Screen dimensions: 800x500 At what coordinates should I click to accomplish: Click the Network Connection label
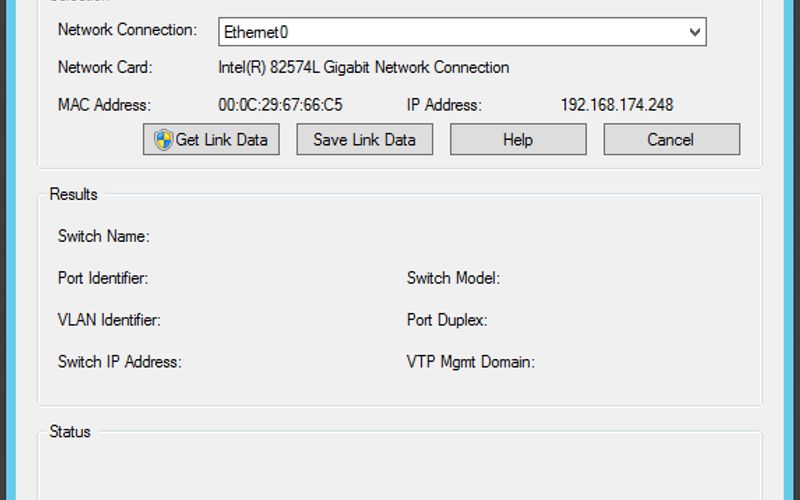pyautogui.click(x=127, y=30)
